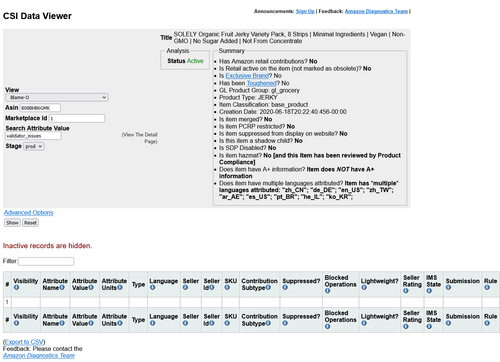Click Submission info icon in upper header row
Image resolution: width=500 pixels, height=362 pixels.
pyautogui.click(x=448, y=288)
